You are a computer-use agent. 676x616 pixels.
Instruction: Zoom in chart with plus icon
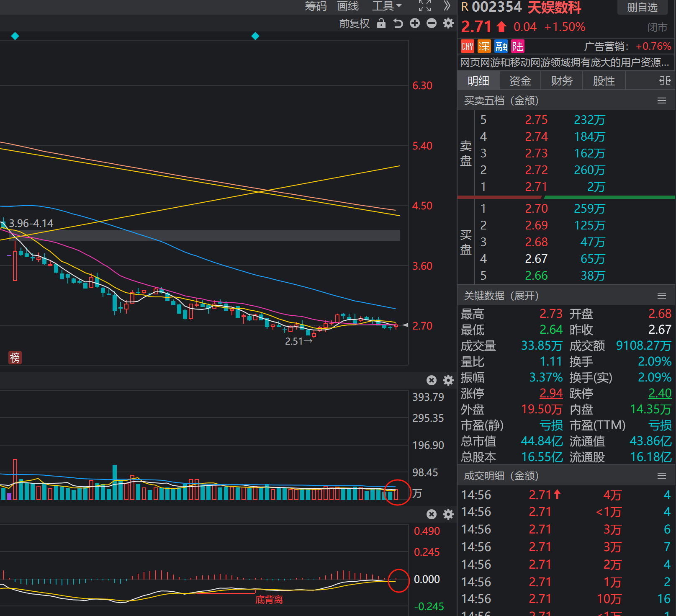(x=415, y=23)
